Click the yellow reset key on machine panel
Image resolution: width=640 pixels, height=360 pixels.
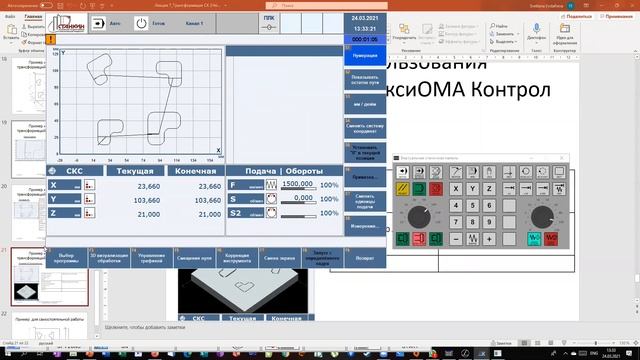(402, 189)
